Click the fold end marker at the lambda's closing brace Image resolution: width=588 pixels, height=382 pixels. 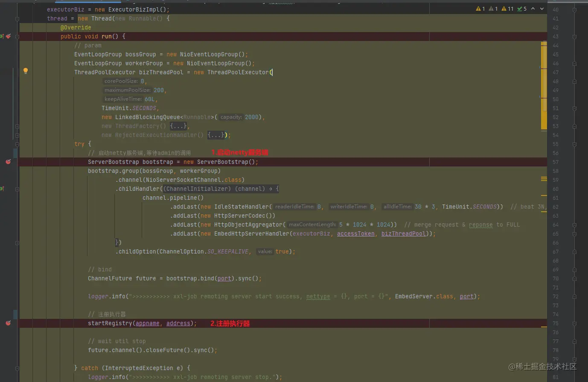(x=17, y=243)
